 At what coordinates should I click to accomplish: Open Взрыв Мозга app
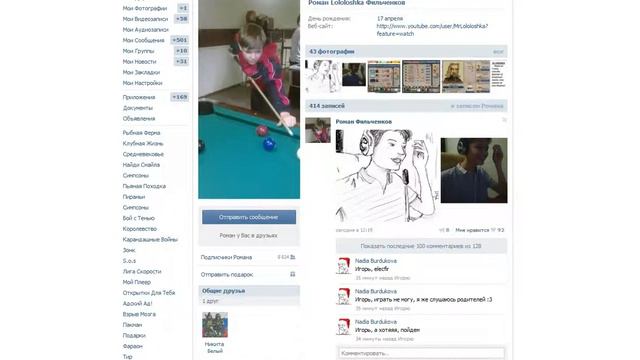(x=139, y=314)
